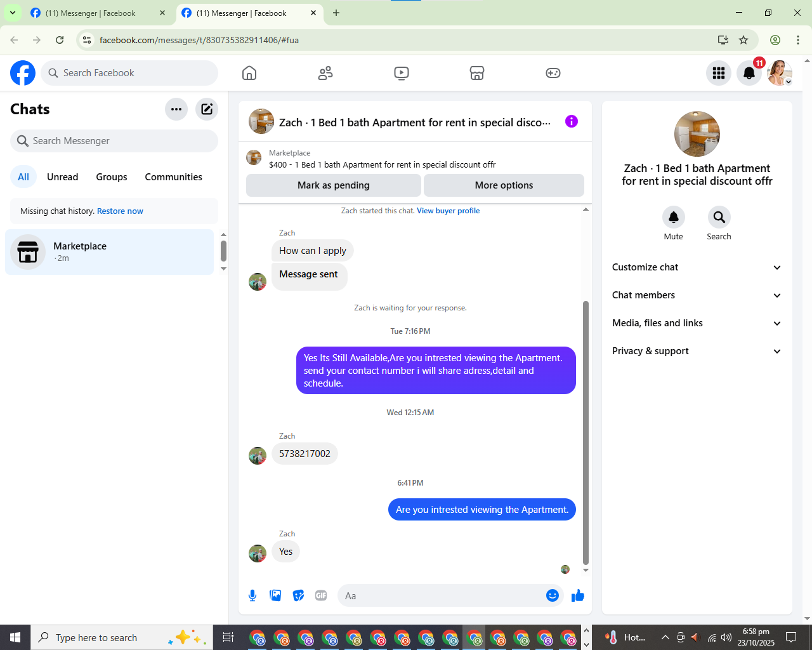Open Windows Start menu

(15, 637)
